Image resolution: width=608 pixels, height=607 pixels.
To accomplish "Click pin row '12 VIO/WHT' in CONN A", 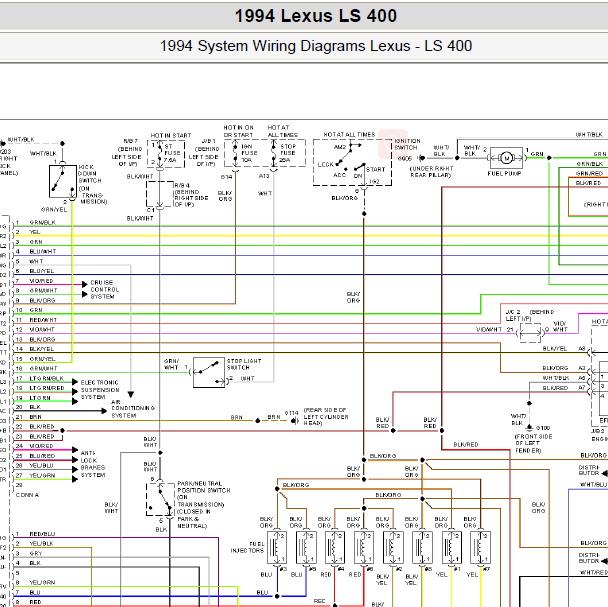I will point(35,330).
